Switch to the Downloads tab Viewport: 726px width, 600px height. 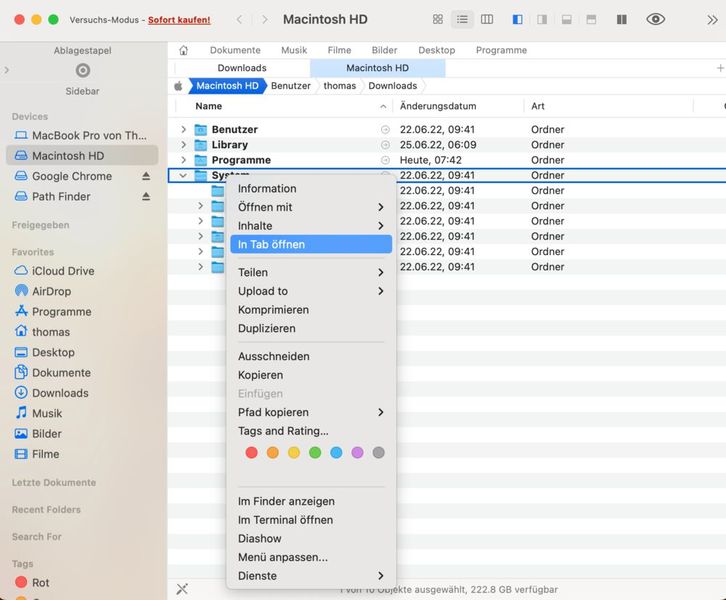pos(242,68)
